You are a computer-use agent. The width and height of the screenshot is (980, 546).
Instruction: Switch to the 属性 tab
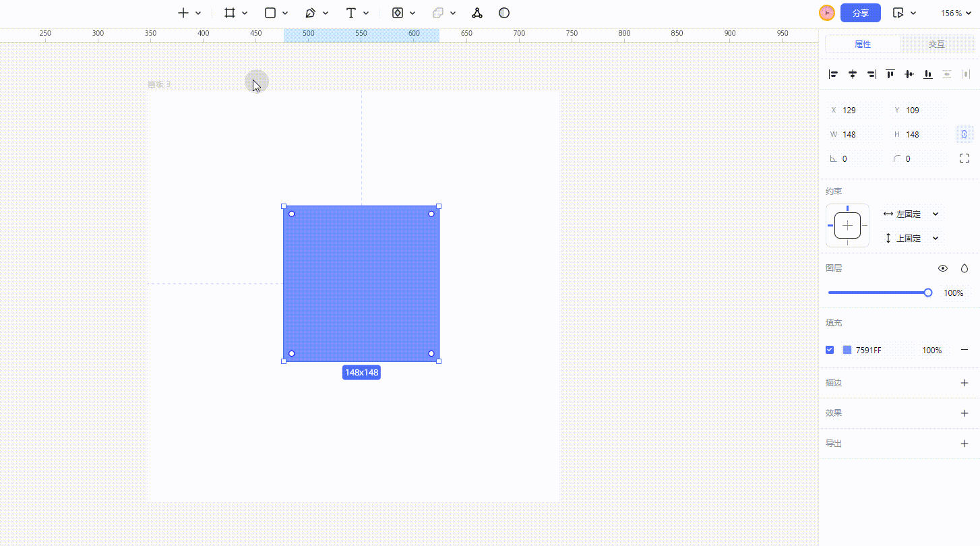863,44
